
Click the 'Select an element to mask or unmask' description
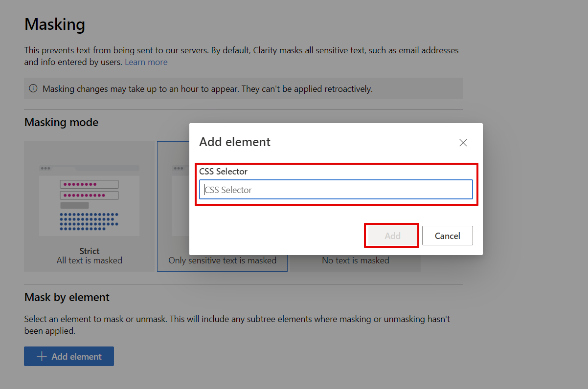[x=237, y=325]
